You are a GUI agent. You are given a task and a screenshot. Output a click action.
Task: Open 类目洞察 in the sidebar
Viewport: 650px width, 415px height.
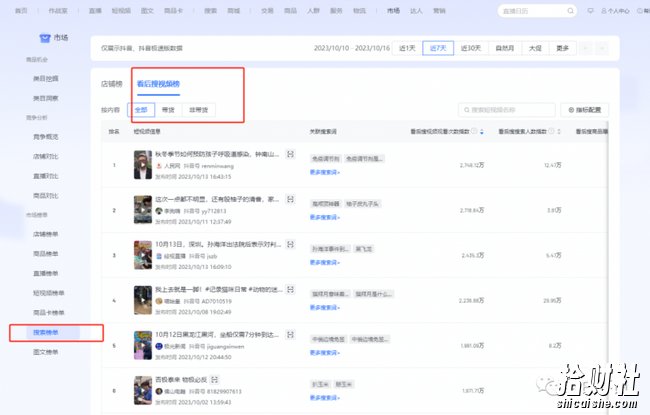pos(46,98)
